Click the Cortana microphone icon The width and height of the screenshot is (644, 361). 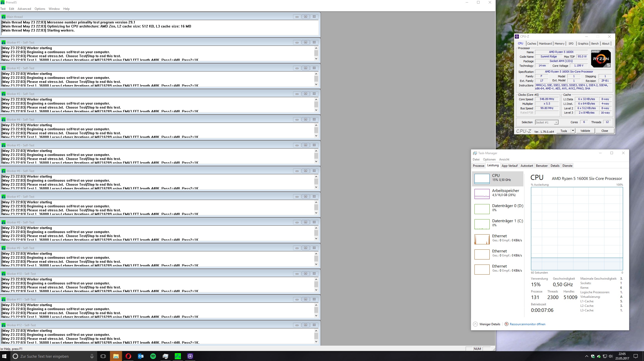click(x=92, y=356)
